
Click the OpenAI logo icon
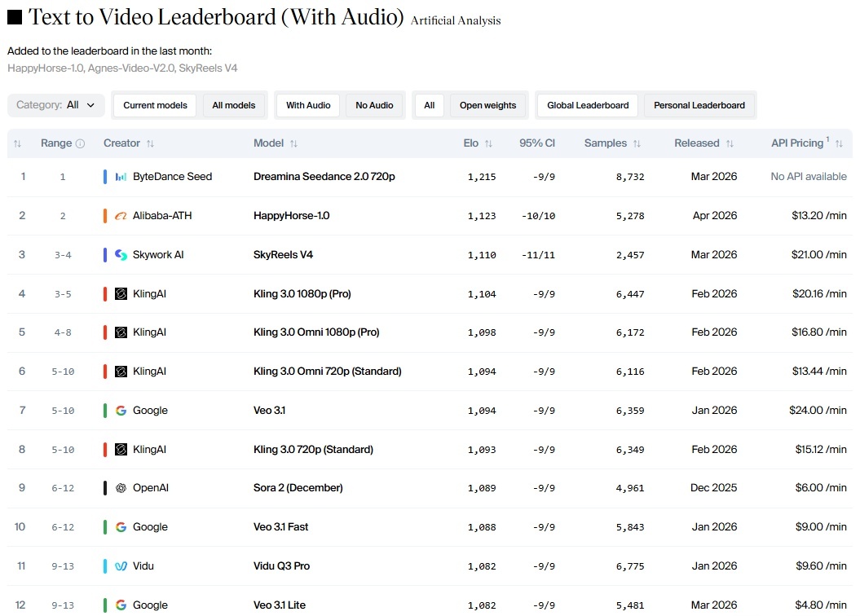click(x=121, y=488)
